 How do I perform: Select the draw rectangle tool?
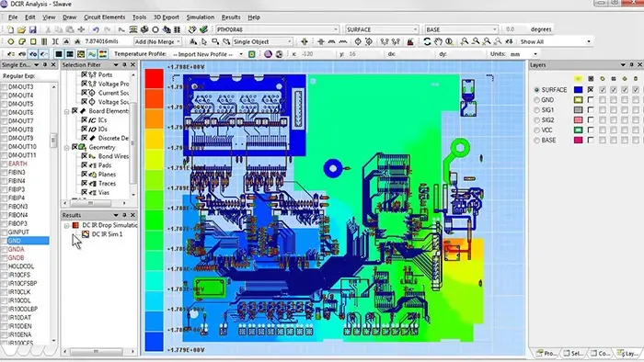coord(33,42)
